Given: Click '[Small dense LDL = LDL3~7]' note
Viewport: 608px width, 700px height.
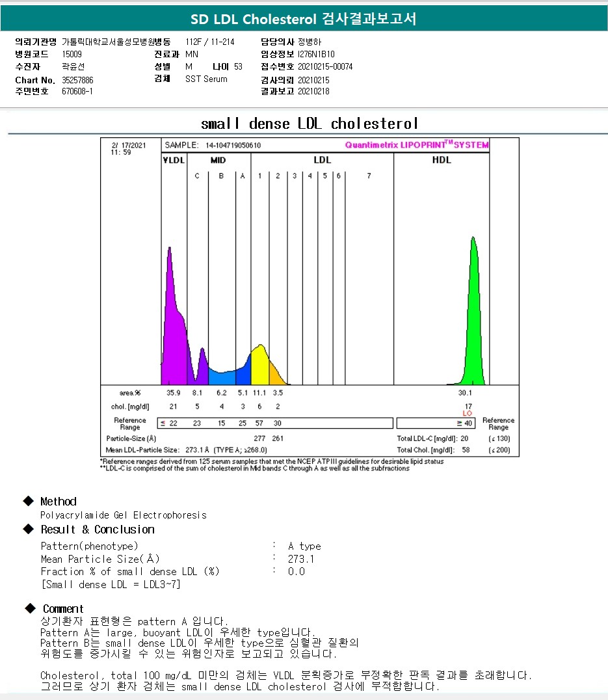Looking at the screenshot, I should tap(111, 585).
